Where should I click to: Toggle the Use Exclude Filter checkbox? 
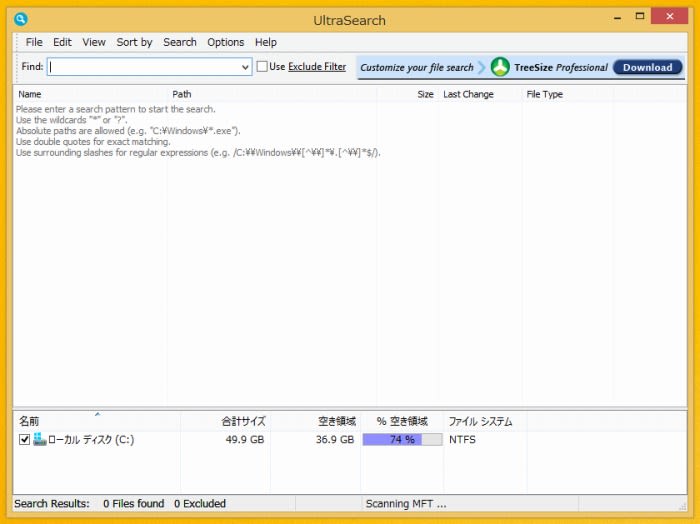262,67
